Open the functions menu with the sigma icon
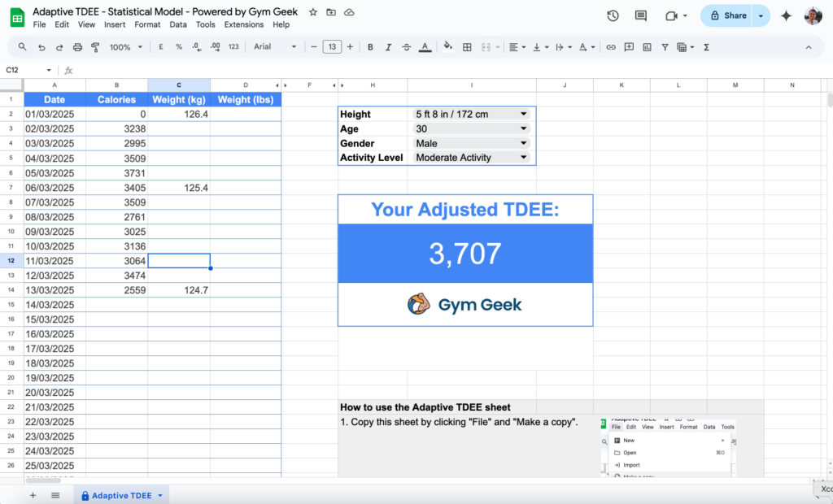The width and height of the screenshot is (833, 504). click(x=706, y=46)
